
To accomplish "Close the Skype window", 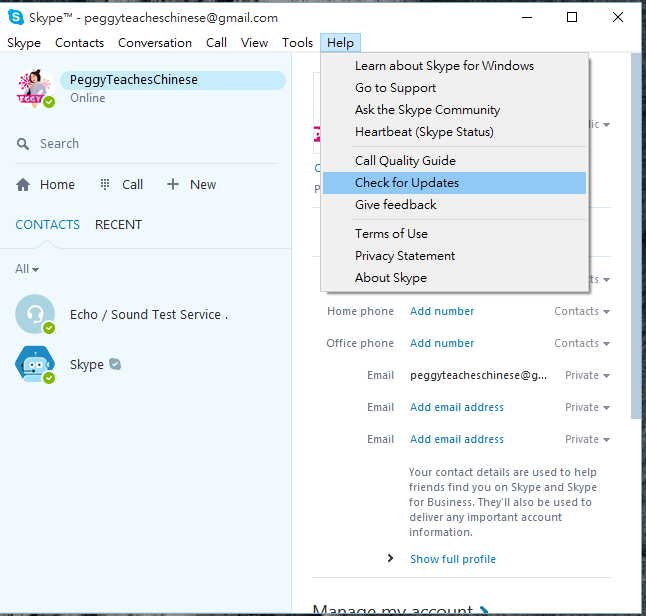I will click(x=618, y=17).
